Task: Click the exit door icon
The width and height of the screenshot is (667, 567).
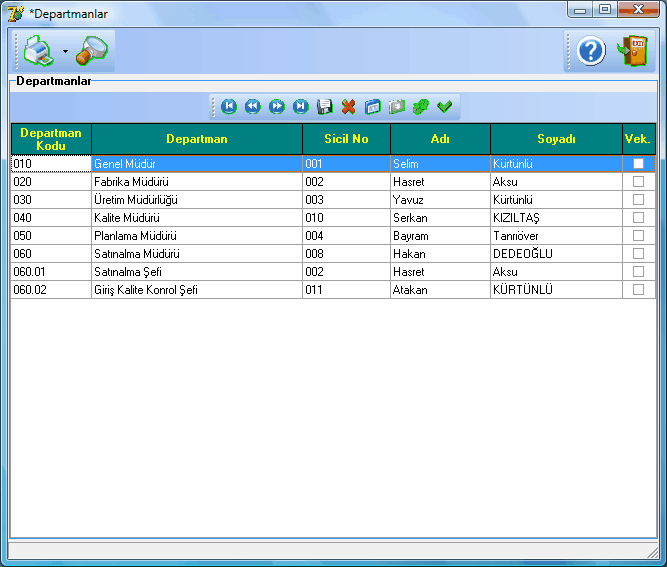Action: pos(633,51)
